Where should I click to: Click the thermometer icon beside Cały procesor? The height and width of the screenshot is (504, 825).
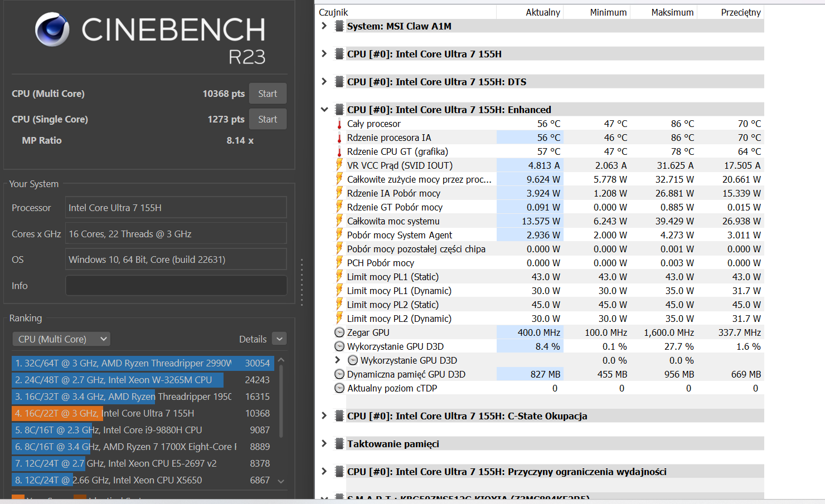[339, 124]
